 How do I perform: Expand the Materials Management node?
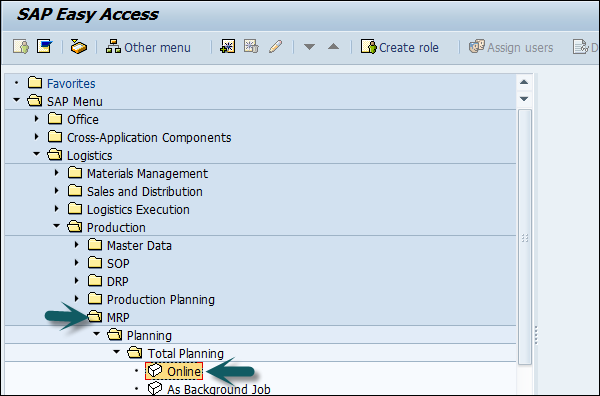coord(57,173)
